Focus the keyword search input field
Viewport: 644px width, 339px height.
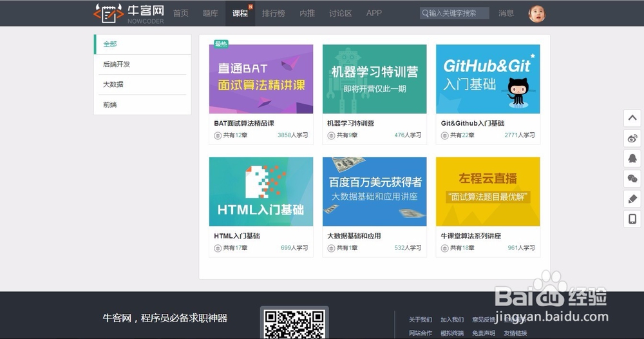[455, 13]
